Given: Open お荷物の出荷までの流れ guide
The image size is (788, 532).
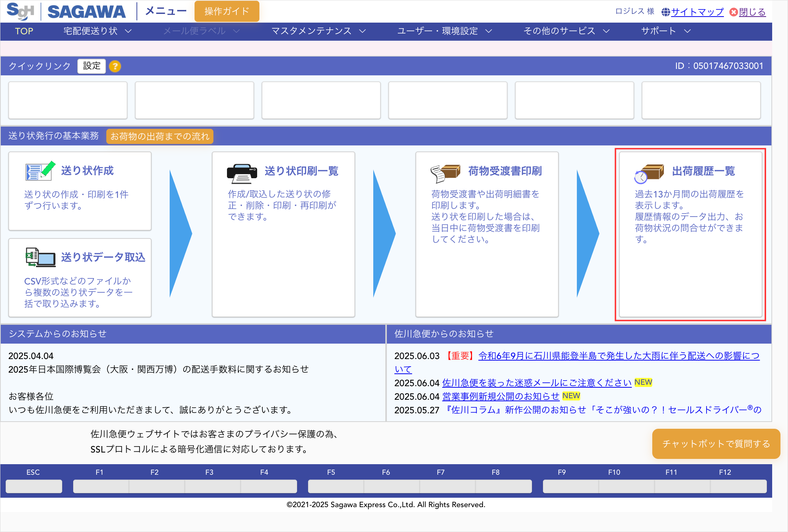Looking at the screenshot, I should (x=160, y=136).
